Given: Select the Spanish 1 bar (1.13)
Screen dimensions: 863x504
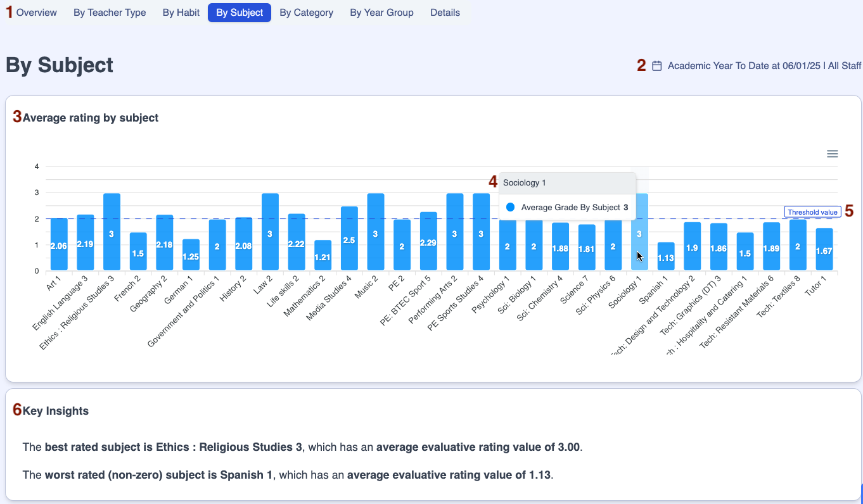Looking at the screenshot, I should click(x=666, y=256).
